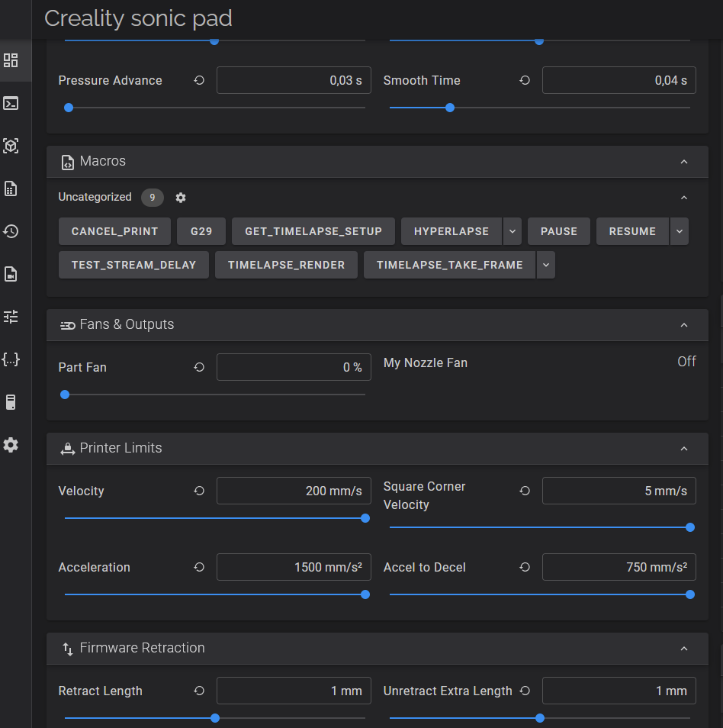723x728 pixels.
Task: Open Settings gear at sidebar bottom
Action: click(x=11, y=445)
